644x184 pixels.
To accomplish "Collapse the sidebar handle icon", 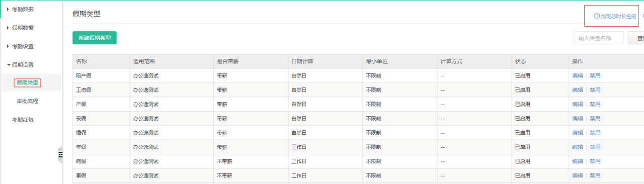I will (x=60, y=155).
